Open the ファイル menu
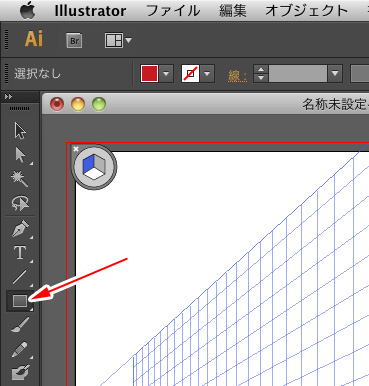This screenshot has width=369, height=386. 173,11
